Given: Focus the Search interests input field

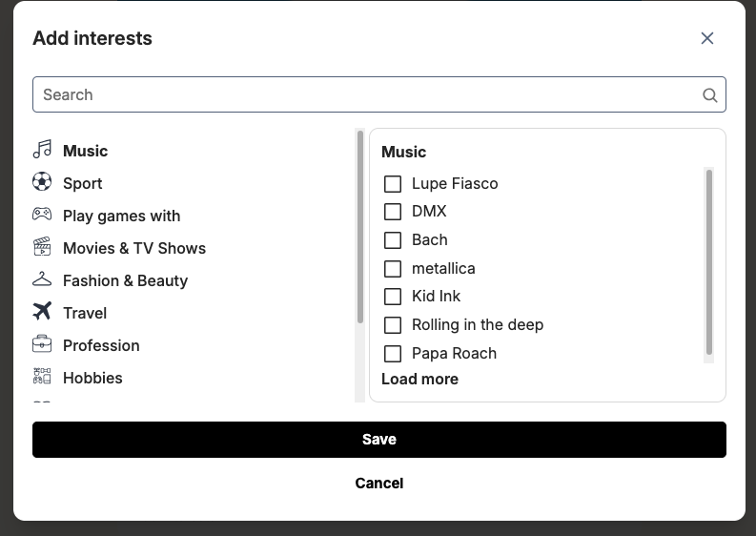Looking at the screenshot, I should (367, 94).
